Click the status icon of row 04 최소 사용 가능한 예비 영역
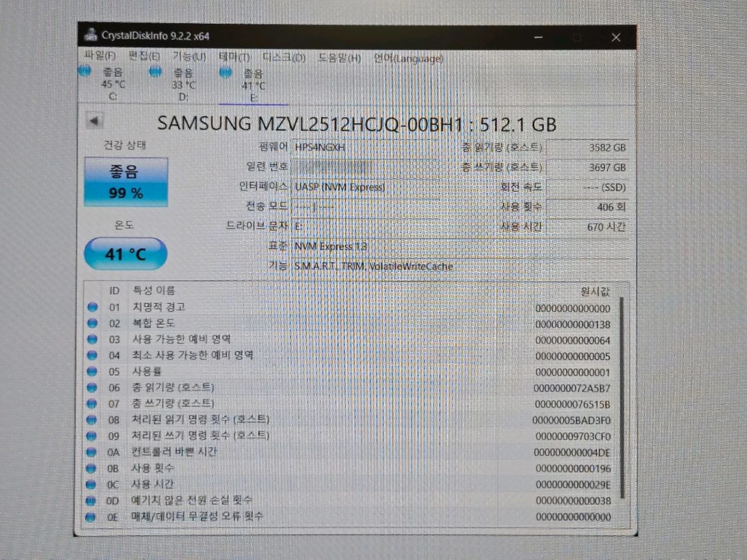 point(93,355)
